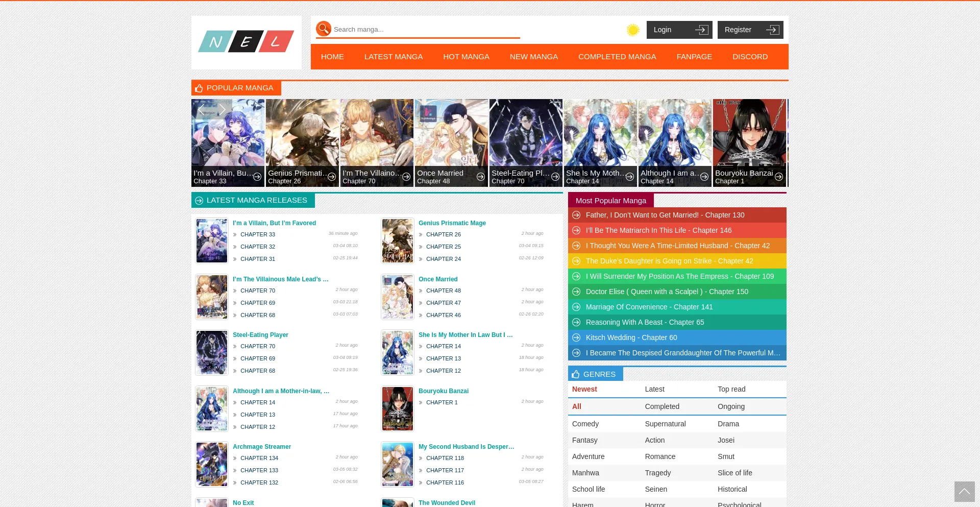Click arrow icon on Once Married carousel card
Screen dimensions: 980x507
tap(481, 177)
